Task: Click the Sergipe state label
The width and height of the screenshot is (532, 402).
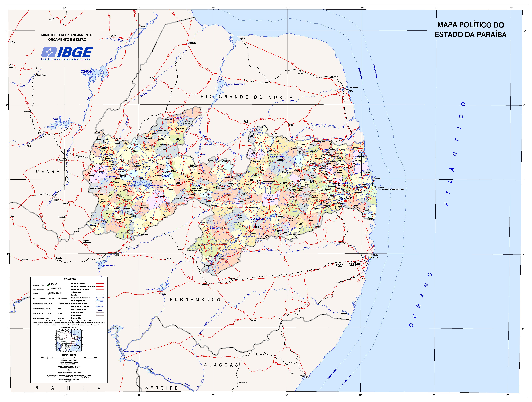Action: point(162,388)
